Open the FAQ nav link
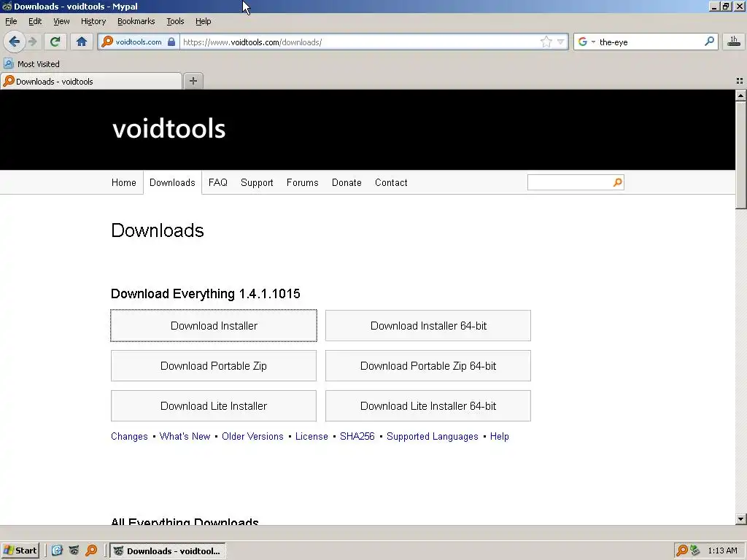The image size is (747, 560). (217, 183)
